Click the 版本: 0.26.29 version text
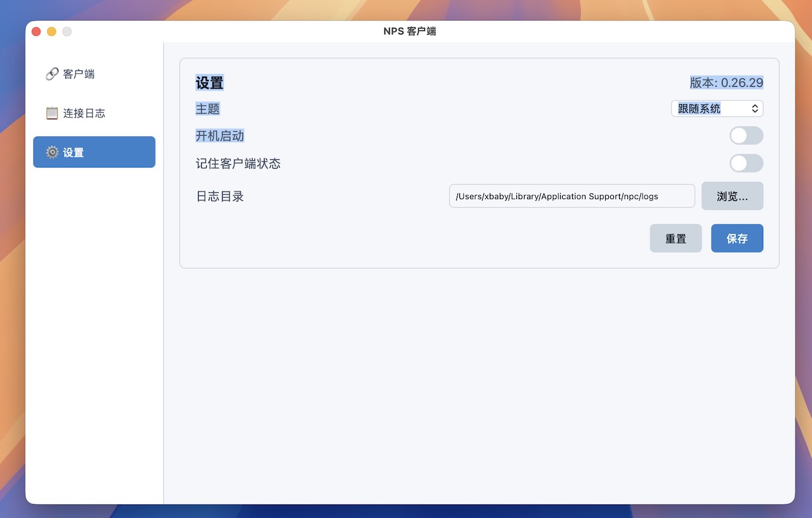 pos(726,82)
